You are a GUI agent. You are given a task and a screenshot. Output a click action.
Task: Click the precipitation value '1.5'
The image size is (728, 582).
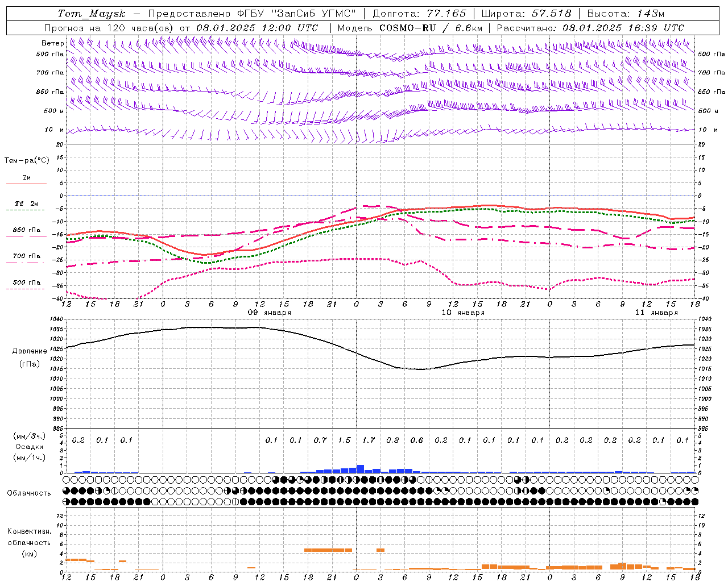coord(344,440)
